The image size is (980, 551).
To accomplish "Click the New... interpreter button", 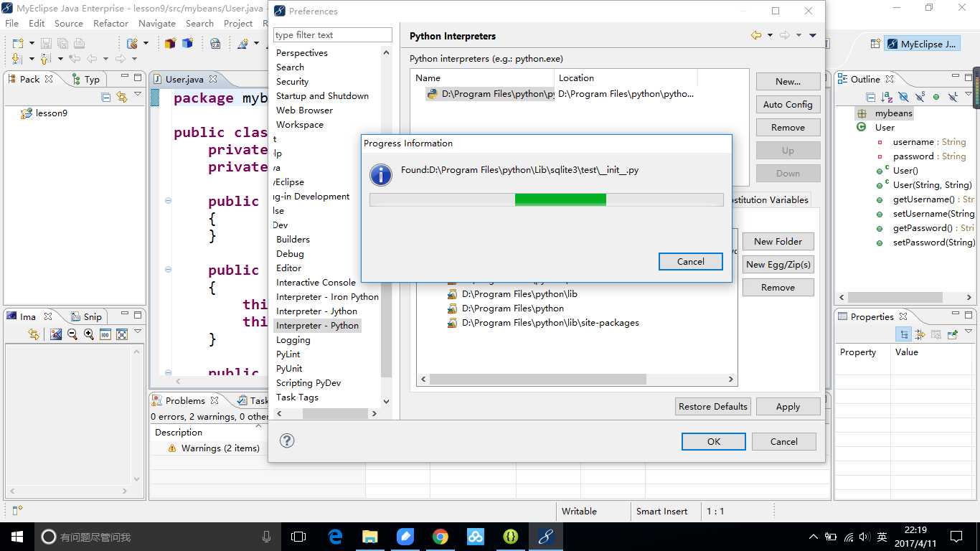I will pyautogui.click(x=788, y=82).
